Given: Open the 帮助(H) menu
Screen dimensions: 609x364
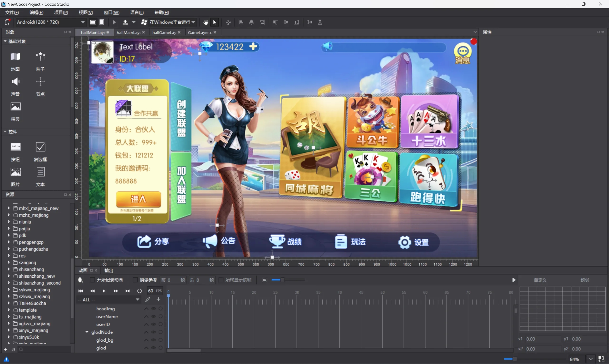Looking at the screenshot, I should [x=162, y=13].
